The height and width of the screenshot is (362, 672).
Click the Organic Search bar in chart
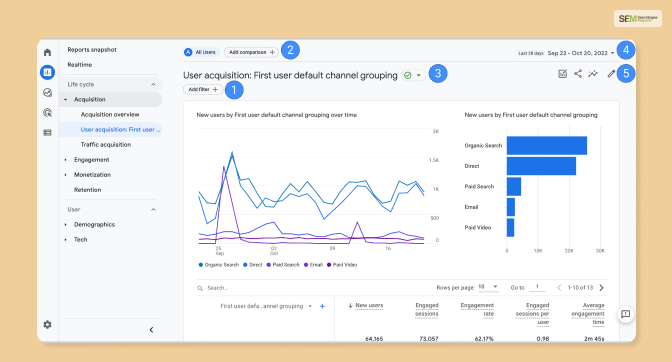pyautogui.click(x=547, y=146)
